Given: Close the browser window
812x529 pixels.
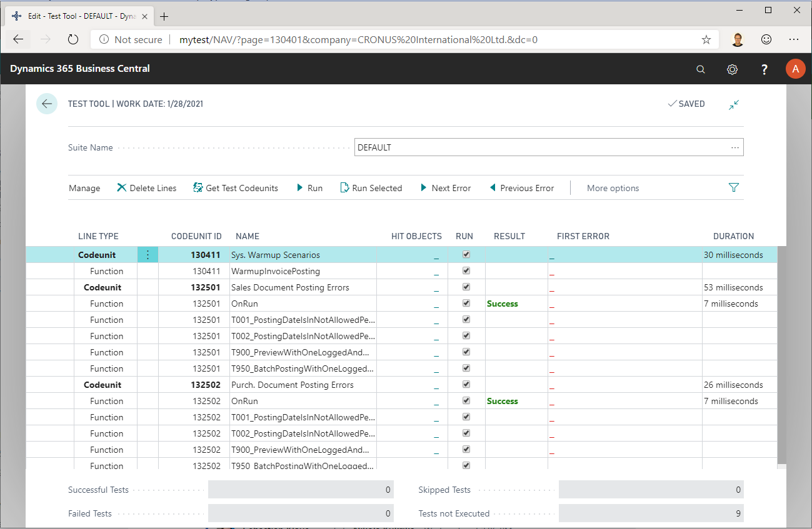Looking at the screenshot, I should (796, 10).
